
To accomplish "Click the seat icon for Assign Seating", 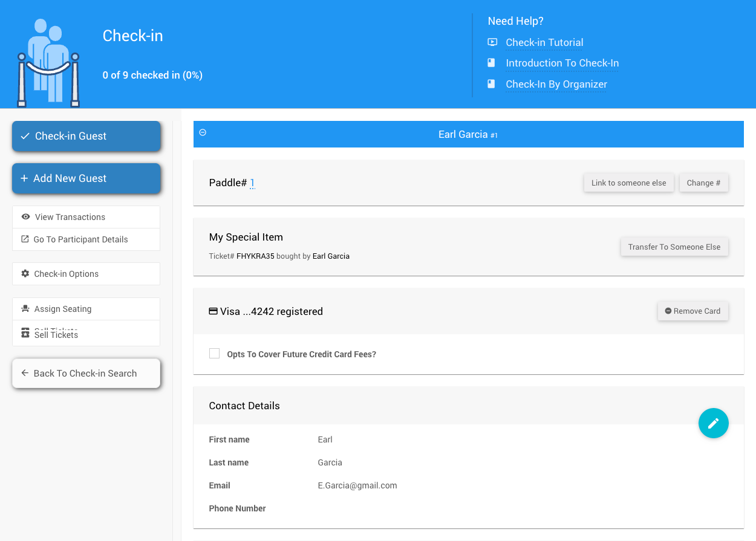I will 25,309.
